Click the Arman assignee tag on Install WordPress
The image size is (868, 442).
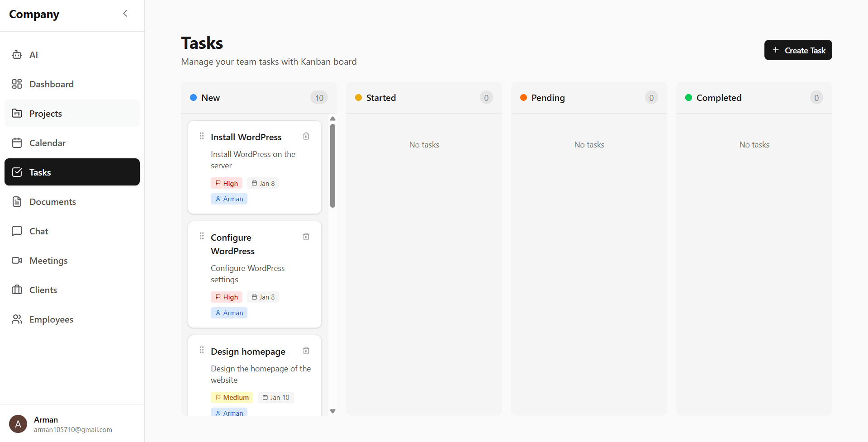pos(229,199)
